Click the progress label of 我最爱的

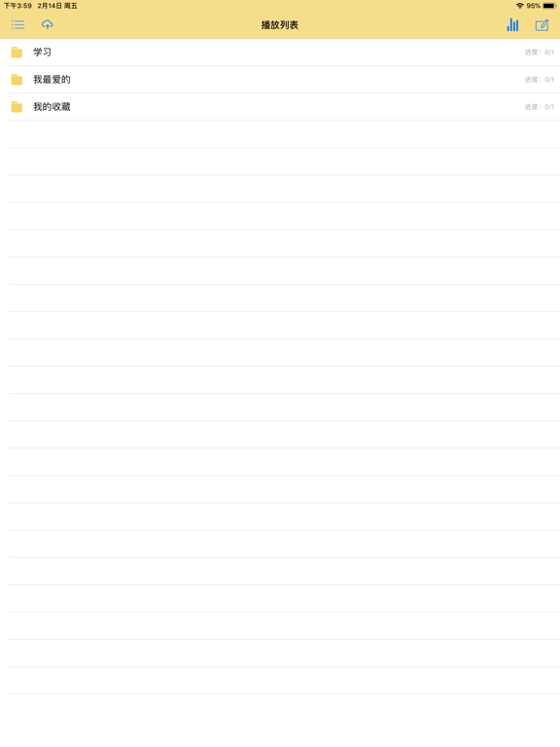coord(539,80)
